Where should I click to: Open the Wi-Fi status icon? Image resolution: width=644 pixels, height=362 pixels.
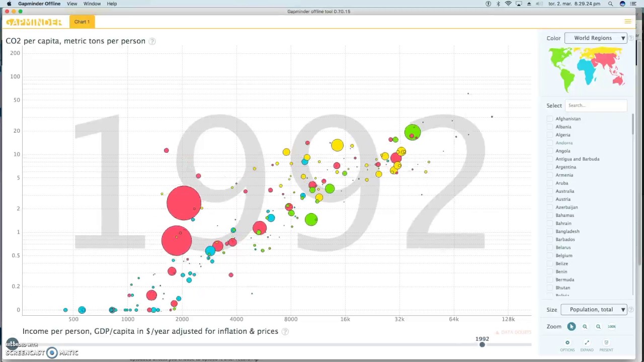(508, 4)
